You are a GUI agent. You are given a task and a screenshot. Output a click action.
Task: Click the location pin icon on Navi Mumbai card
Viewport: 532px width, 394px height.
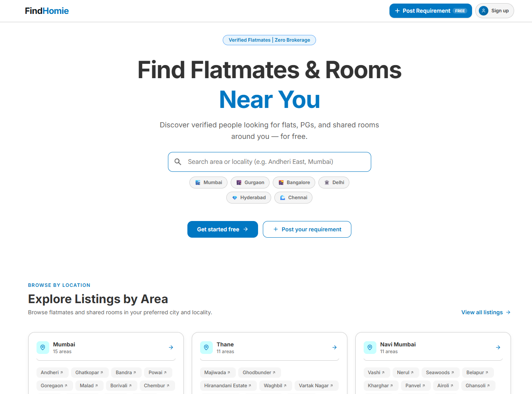point(370,348)
